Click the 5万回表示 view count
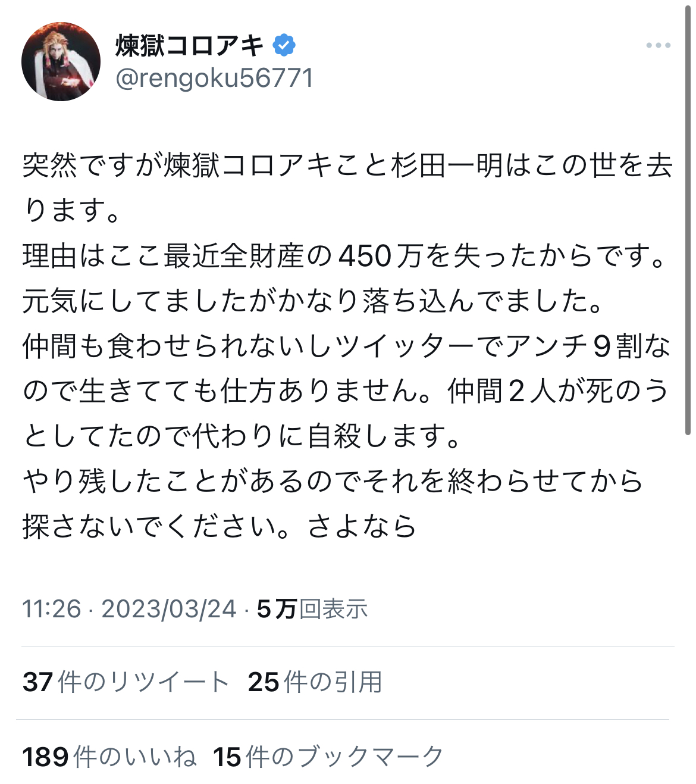The image size is (696, 784). point(312,609)
